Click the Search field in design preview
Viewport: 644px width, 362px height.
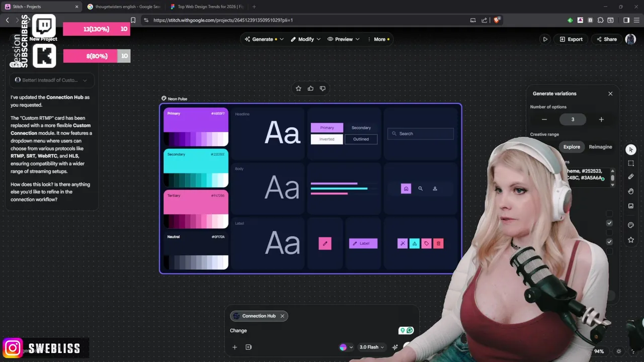coord(421,134)
